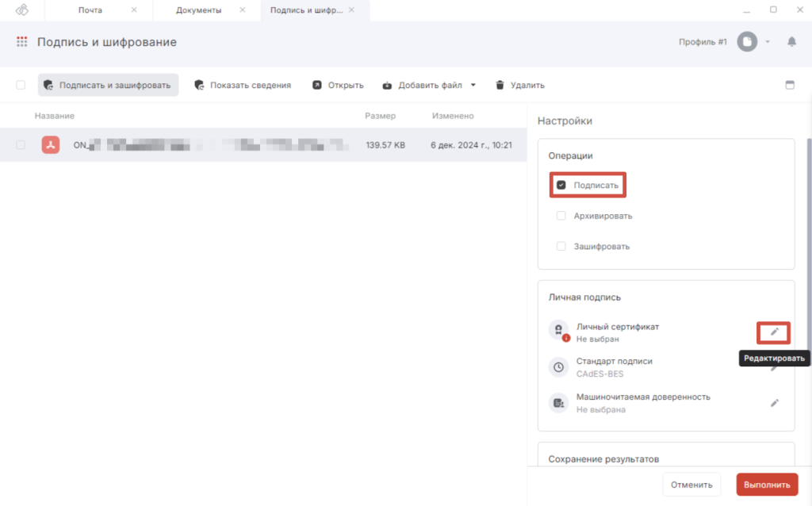
Task: Click the shield icon beside Показать сведения
Action: [x=199, y=85]
